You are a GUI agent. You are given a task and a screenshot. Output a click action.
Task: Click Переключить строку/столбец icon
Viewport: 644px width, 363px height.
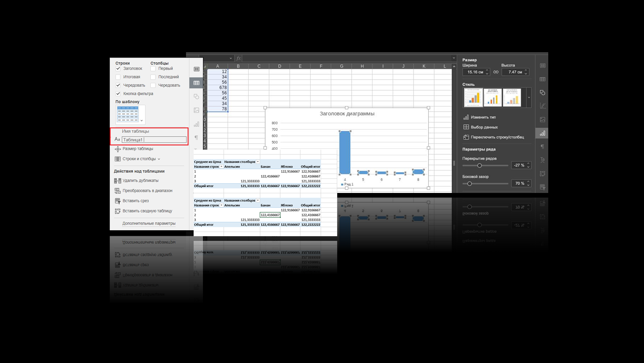point(466,137)
